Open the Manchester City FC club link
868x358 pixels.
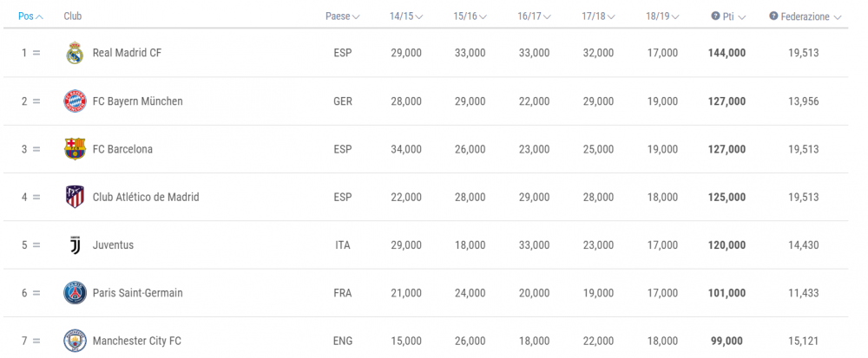[x=137, y=341]
